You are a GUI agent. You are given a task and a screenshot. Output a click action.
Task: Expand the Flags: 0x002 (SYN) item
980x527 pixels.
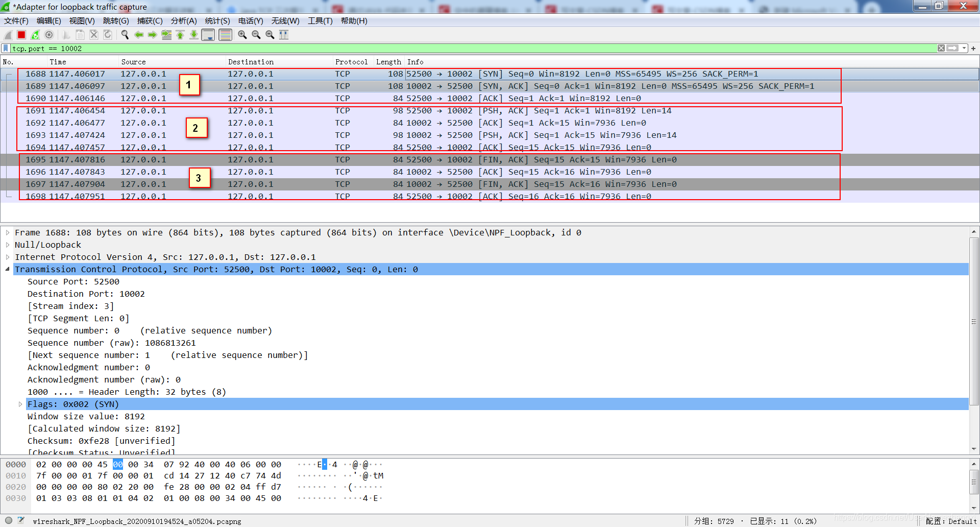coord(20,404)
